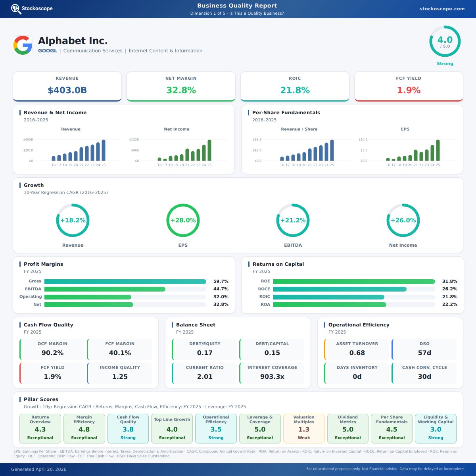
Task: Click the Business Quality Report title
Action: [237, 6]
